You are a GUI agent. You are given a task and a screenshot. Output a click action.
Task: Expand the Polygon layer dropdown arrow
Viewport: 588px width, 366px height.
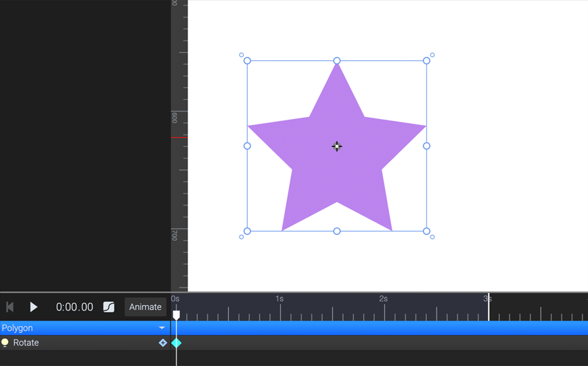[162, 327]
